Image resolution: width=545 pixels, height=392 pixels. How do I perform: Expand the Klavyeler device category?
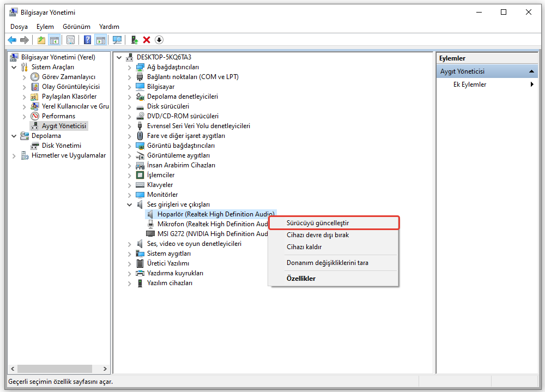[129, 185]
